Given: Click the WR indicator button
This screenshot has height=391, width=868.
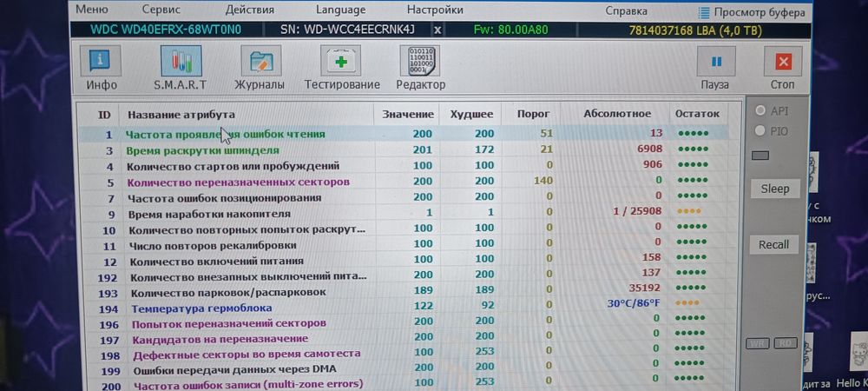Looking at the screenshot, I should pyautogui.click(x=758, y=343).
